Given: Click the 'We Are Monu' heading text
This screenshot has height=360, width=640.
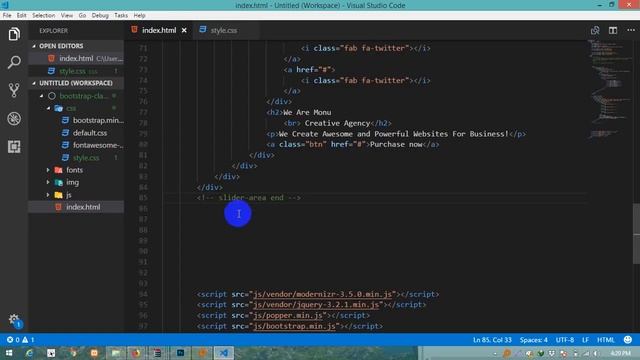Looking at the screenshot, I should [x=307, y=112].
